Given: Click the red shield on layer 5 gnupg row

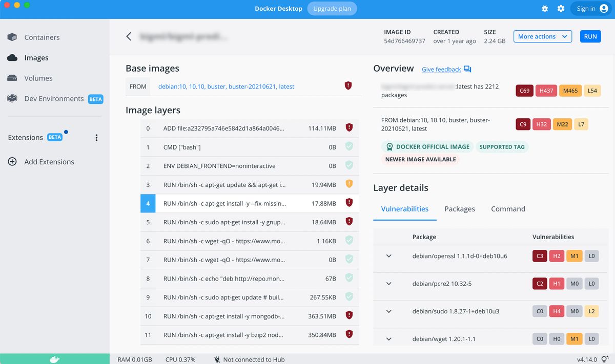Looking at the screenshot, I should (349, 222).
